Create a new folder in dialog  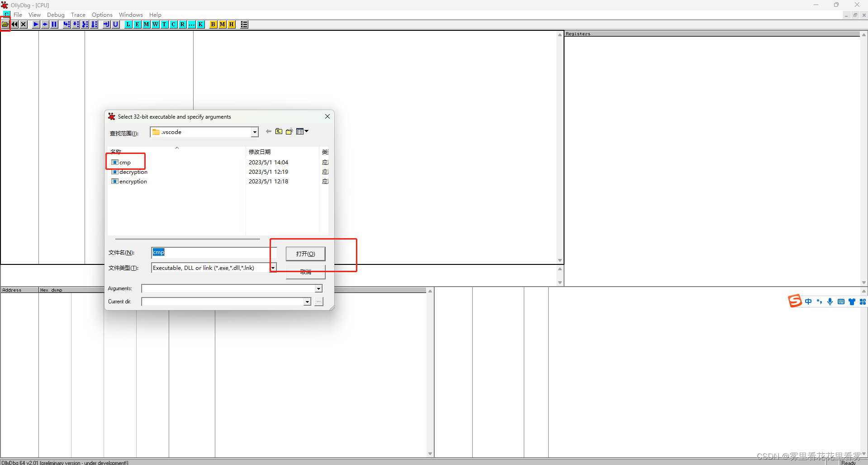(x=289, y=131)
